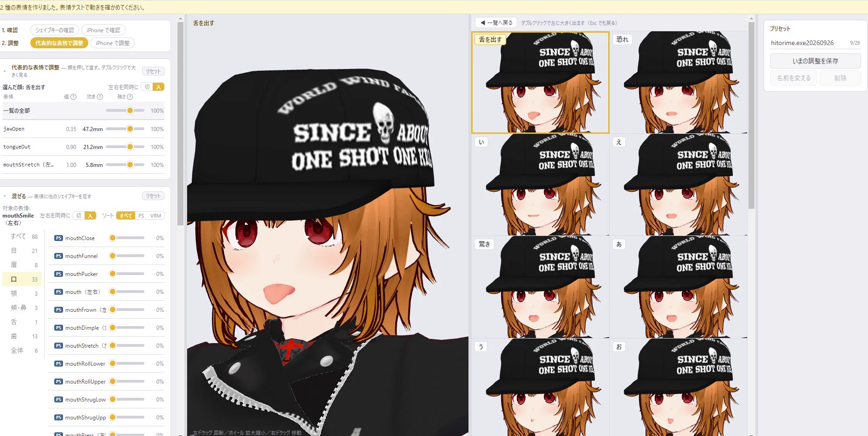
Task: Click リセット in 代表的な表情で調整 panel
Action: pos(153,71)
